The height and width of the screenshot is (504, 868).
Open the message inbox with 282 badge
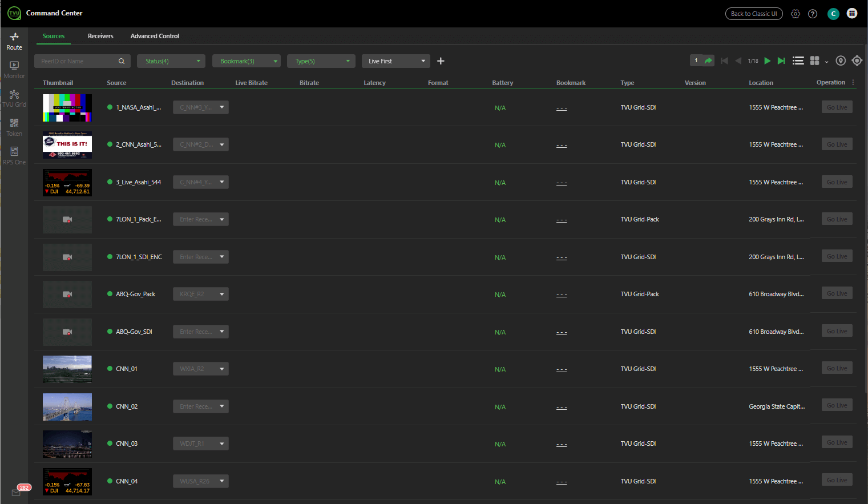pos(17,491)
